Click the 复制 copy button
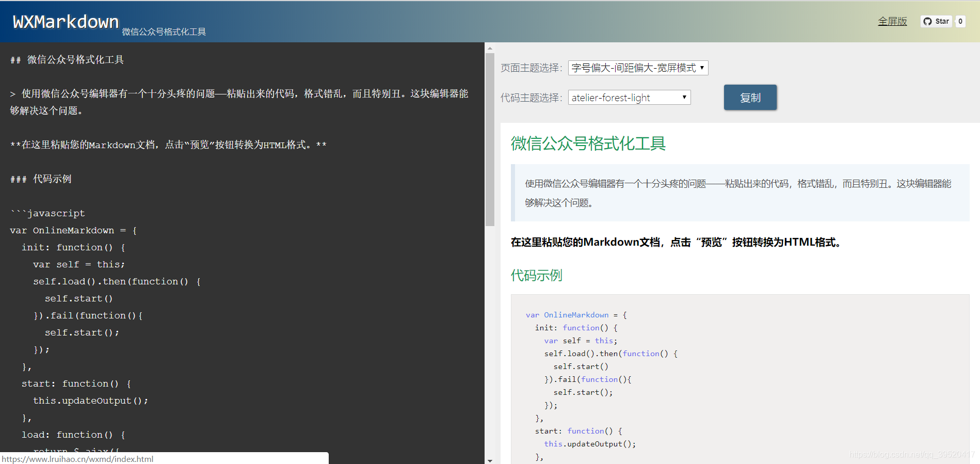Image resolution: width=980 pixels, height=464 pixels. 750,98
